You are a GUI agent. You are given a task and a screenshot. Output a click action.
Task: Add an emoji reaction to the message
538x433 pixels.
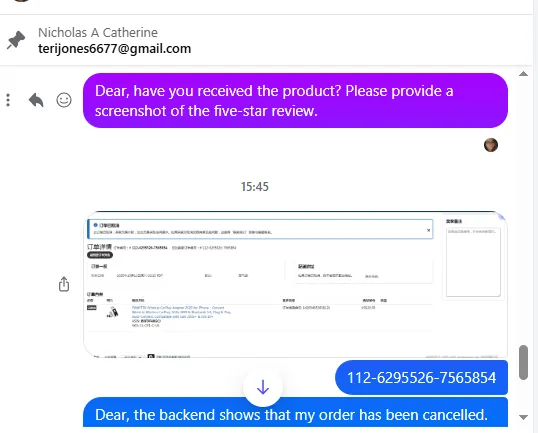(64, 100)
